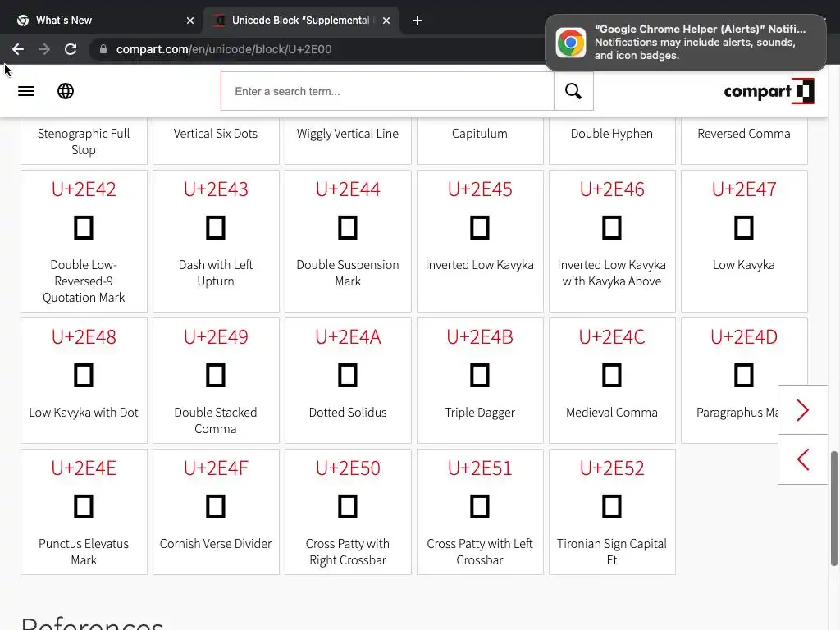Click the page vertical scrollbar
The width and height of the screenshot is (840, 630).
click(833, 509)
